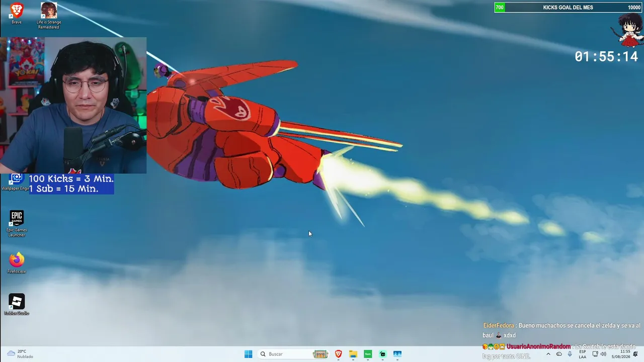
Task: Click the 01:55:14 stream timer
Action: pyautogui.click(x=606, y=57)
